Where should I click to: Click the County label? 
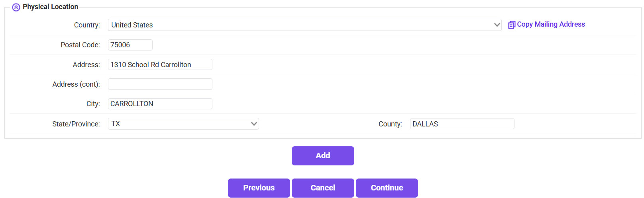tap(390, 124)
